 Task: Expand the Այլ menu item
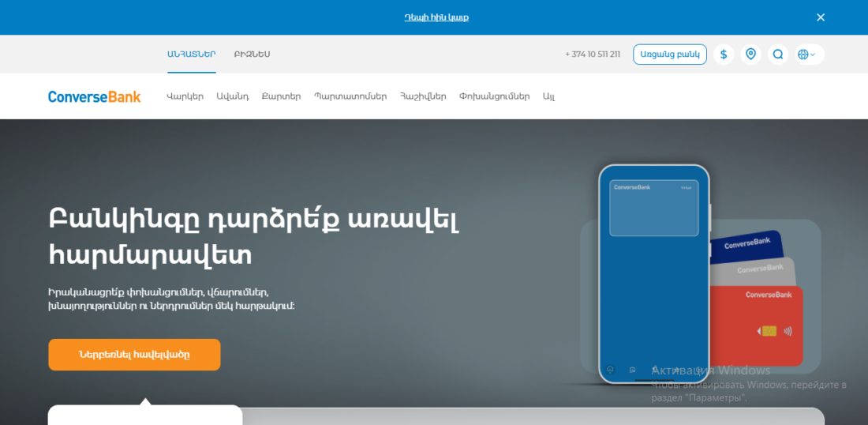click(x=548, y=96)
